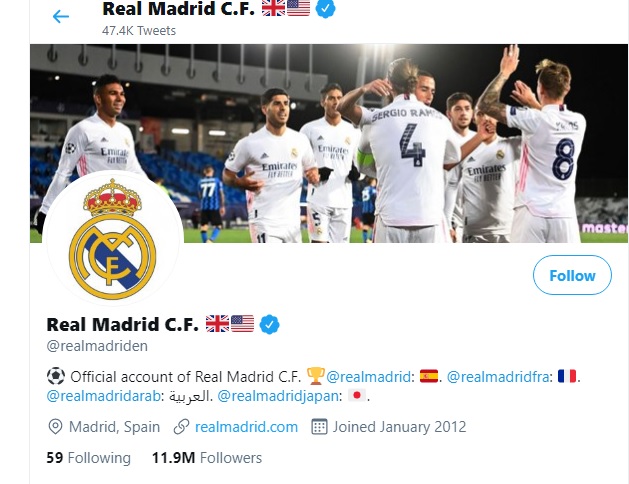
Task: Click the @realmadriden handle text
Action: pos(97,346)
